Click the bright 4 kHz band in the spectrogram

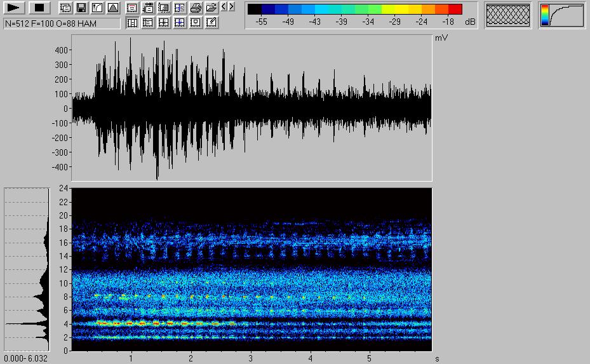pyautogui.click(x=159, y=323)
